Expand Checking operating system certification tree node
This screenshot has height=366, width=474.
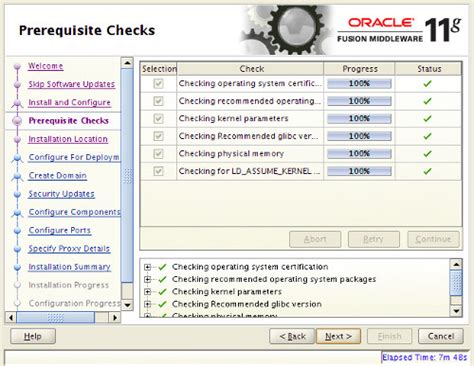point(147,267)
